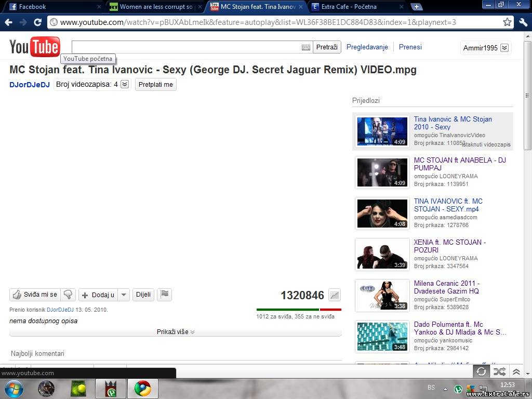
Task: Open Milena Ceranic 2011 thumbnail
Action: [382, 296]
